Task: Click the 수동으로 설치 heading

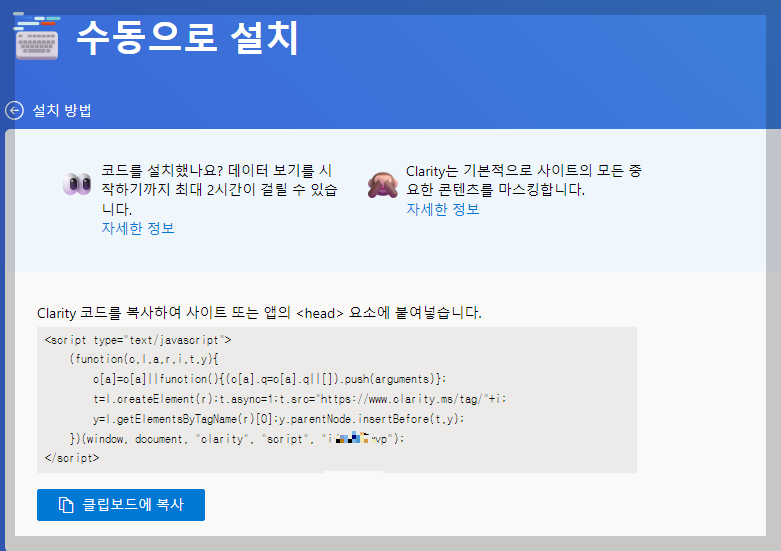Action: click(187, 38)
